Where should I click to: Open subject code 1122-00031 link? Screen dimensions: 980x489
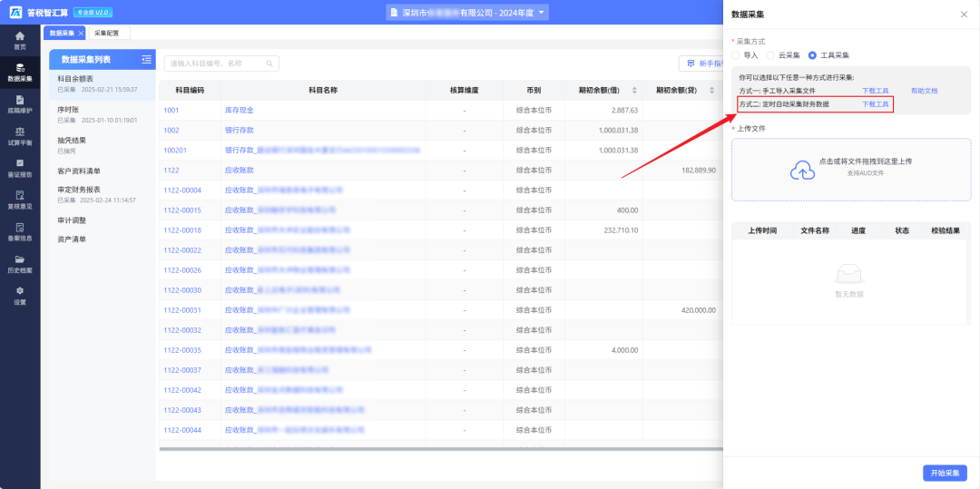[x=182, y=310]
